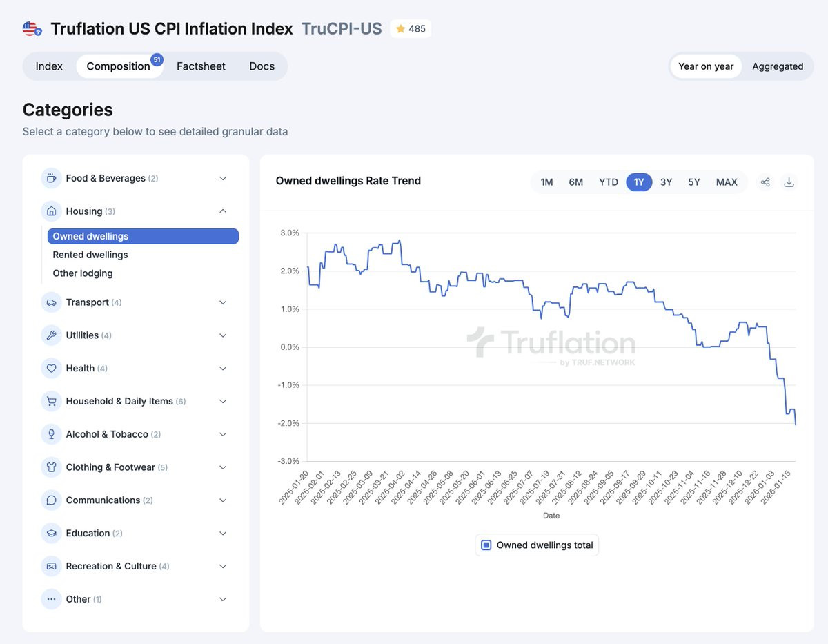Viewport: 828px width, 644px height.
Task: Click the Recreation & Culture gamepad icon
Action: [51, 566]
